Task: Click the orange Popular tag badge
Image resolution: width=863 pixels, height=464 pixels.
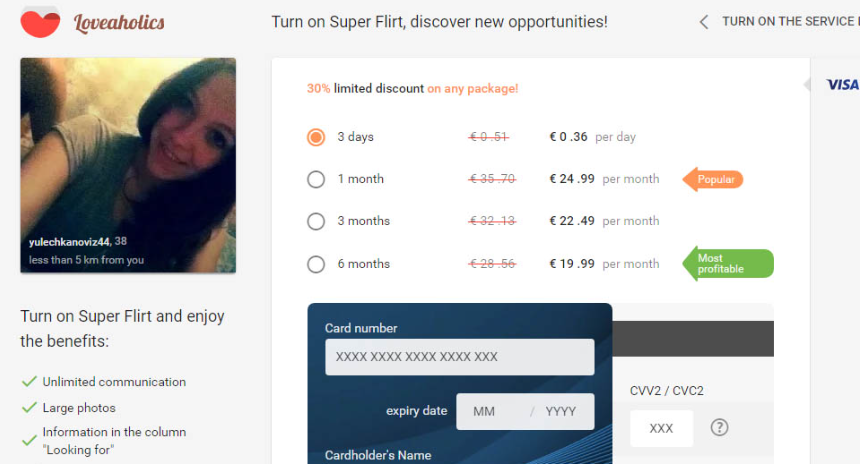Action: 713,179
